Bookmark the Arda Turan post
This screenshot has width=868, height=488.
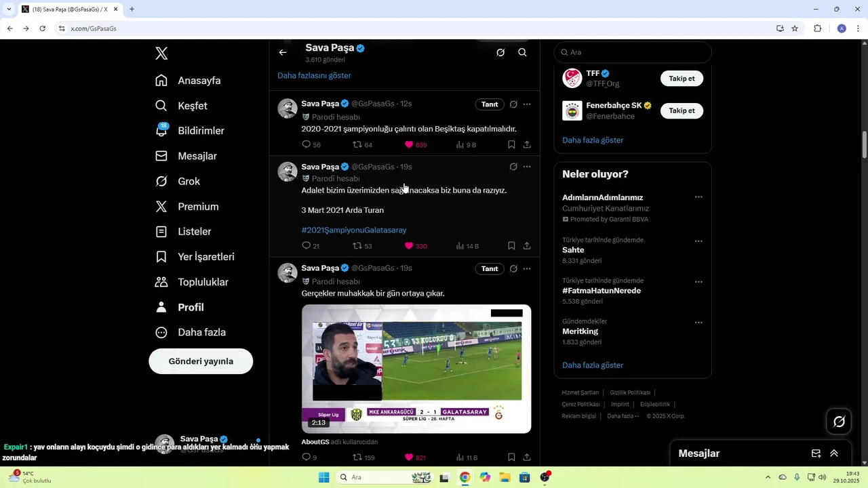pyautogui.click(x=511, y=246)
